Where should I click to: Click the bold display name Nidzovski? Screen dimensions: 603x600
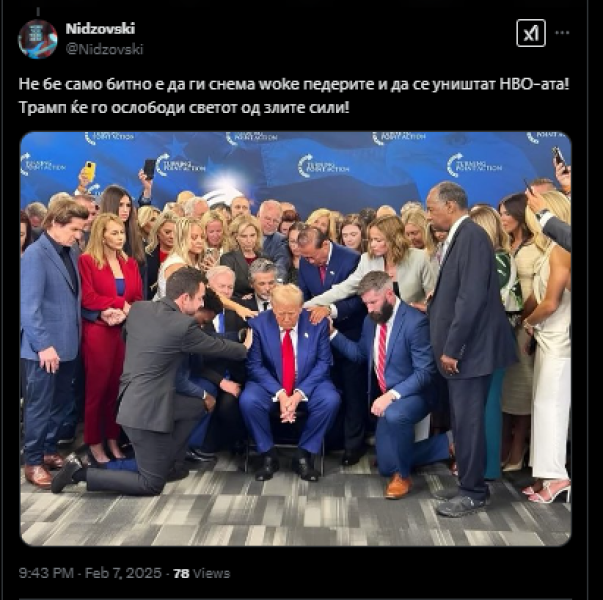[100, 28]
